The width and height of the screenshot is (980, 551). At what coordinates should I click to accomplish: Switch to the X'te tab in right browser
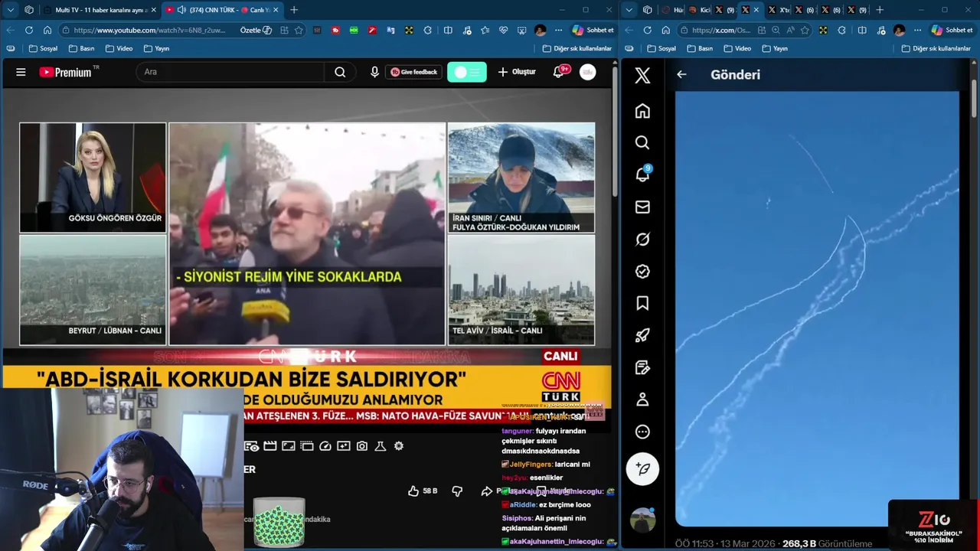(x=777, y=10)
